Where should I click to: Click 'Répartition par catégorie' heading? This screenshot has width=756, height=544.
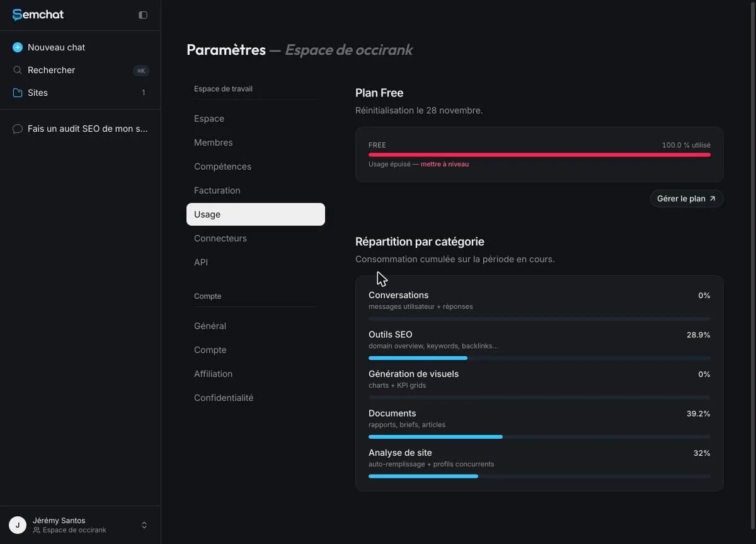tap(420, 241)
